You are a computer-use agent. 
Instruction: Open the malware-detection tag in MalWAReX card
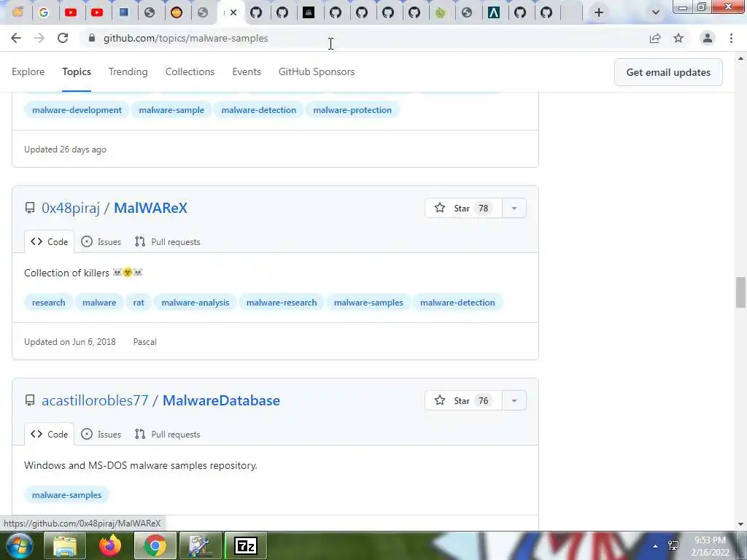[x=457, y=303]
